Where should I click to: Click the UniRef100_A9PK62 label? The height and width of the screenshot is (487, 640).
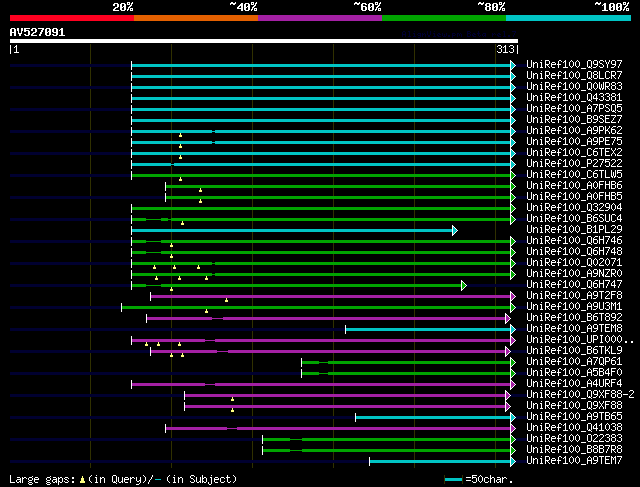pos(574,131)
